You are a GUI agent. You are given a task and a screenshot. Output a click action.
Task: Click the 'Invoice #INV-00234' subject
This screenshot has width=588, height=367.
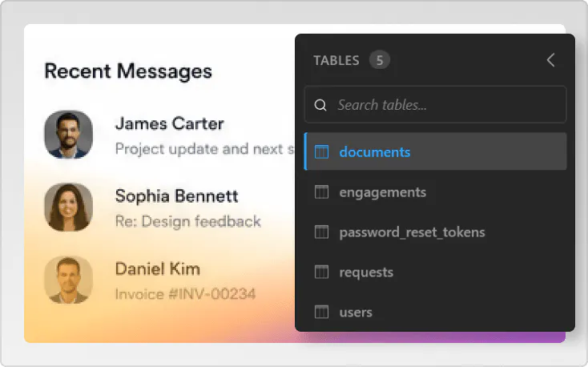(185, 294)
